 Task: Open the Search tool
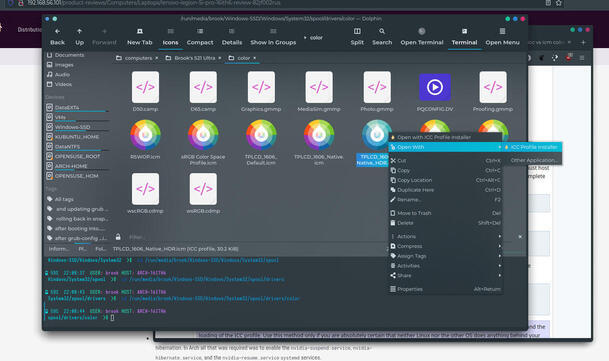pos(382,37)
